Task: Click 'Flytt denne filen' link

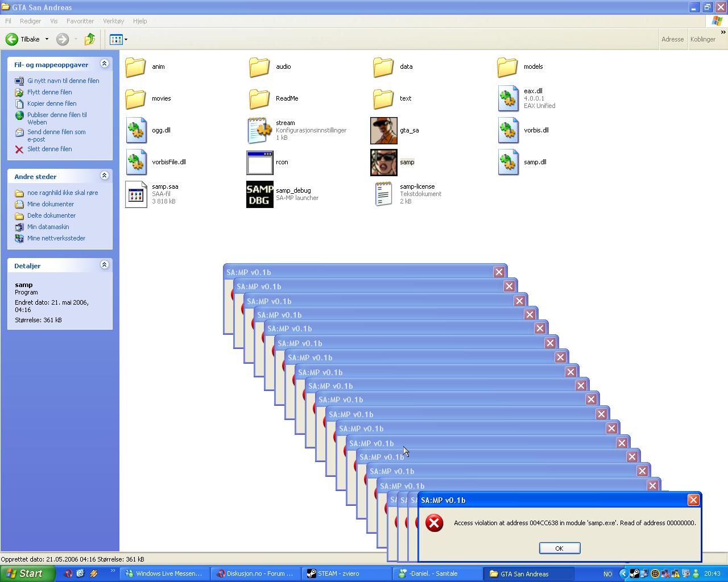Action: [49, 92]
